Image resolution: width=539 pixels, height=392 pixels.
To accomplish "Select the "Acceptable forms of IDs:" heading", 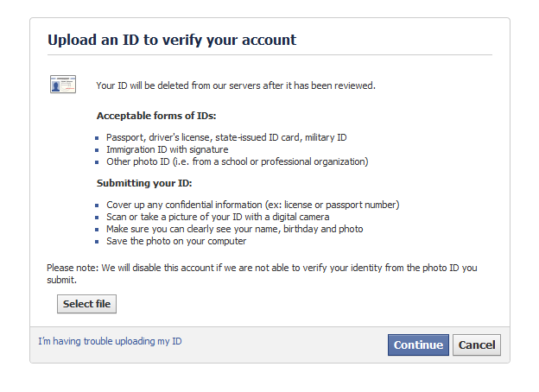I will pos(156,116).
